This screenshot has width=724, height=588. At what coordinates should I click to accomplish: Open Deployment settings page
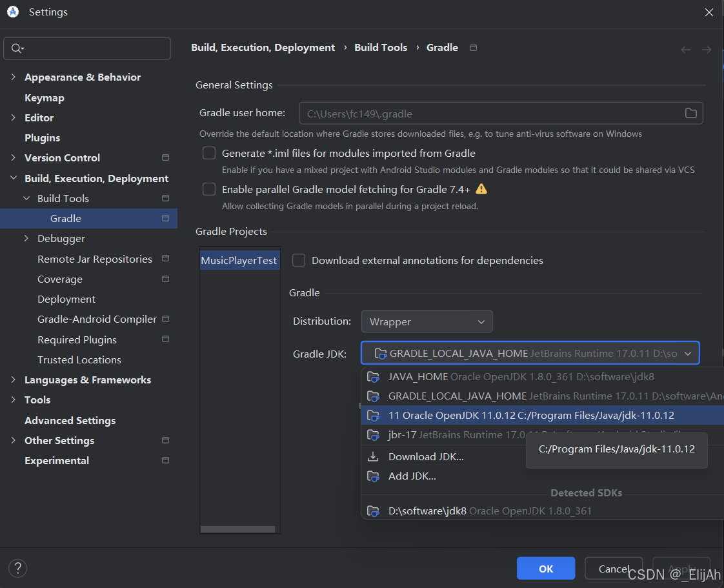tap(66, 299)
